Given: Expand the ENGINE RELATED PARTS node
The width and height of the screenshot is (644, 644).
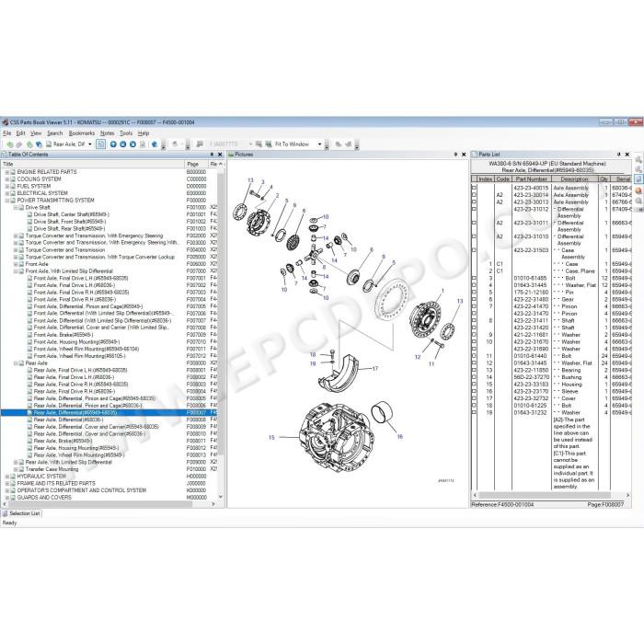Looking at the screenshot, I should coord(7,172).
